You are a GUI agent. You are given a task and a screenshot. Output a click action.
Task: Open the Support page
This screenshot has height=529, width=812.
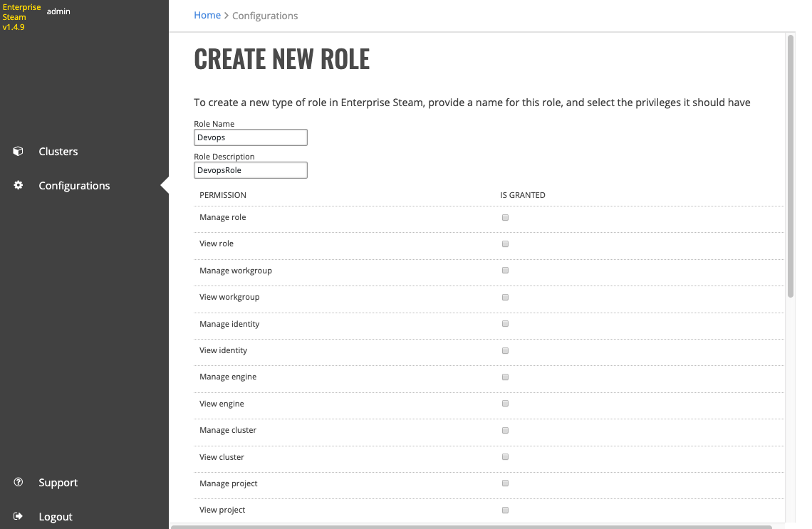pos(58,483)
